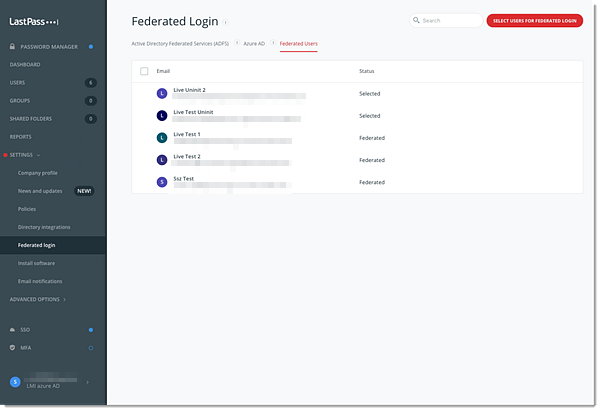Open Company profile settings
This screenshot has width=600, height=411.
point(38,173)
